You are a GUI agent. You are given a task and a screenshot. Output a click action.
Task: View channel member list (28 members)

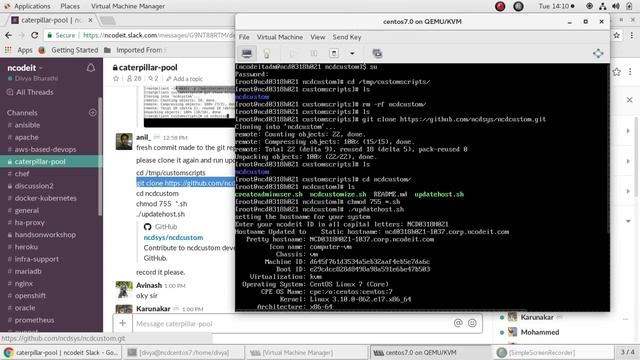(x=134, y=78)
